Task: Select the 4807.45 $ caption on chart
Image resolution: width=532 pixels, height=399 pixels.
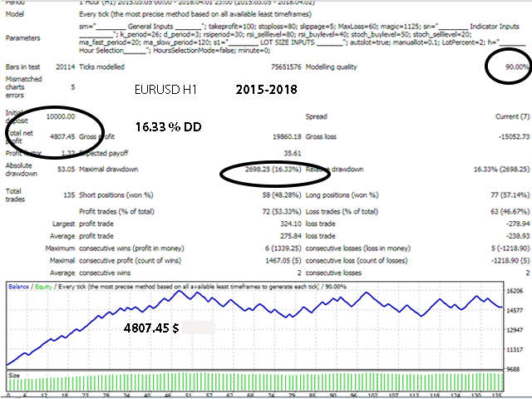Action: point(151,328)
